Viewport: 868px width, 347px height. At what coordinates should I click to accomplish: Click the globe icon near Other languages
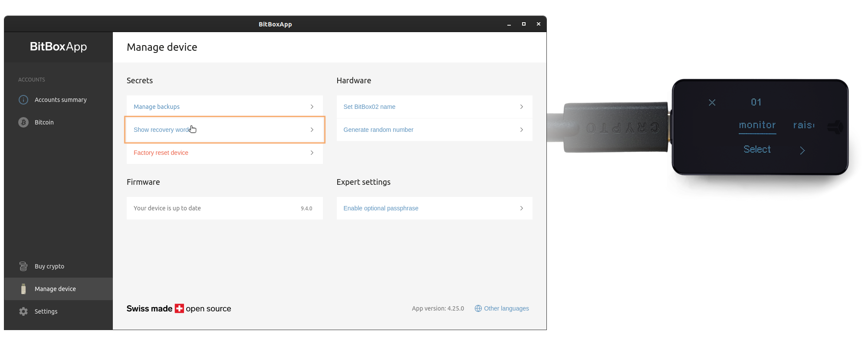pos(478,308)
